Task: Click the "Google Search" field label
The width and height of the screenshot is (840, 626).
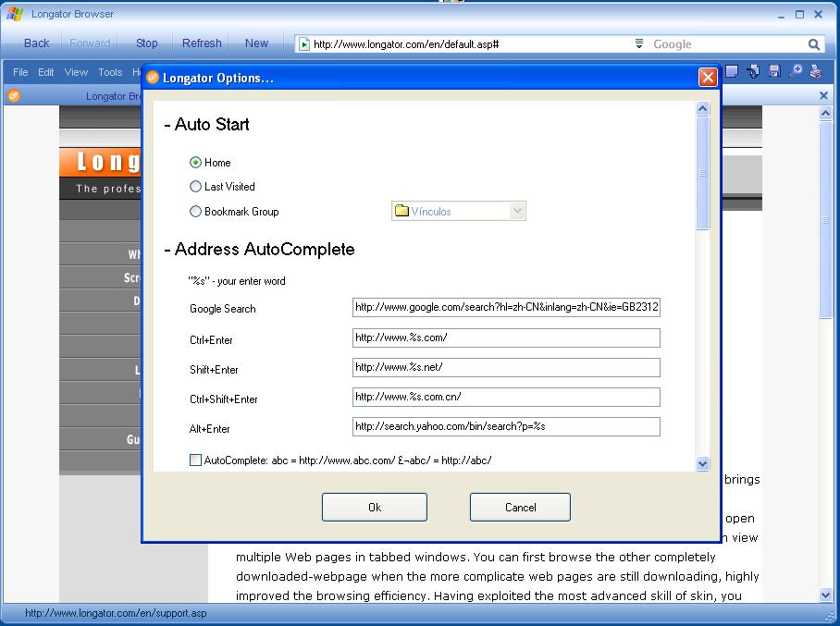Action: coord(223,309)
